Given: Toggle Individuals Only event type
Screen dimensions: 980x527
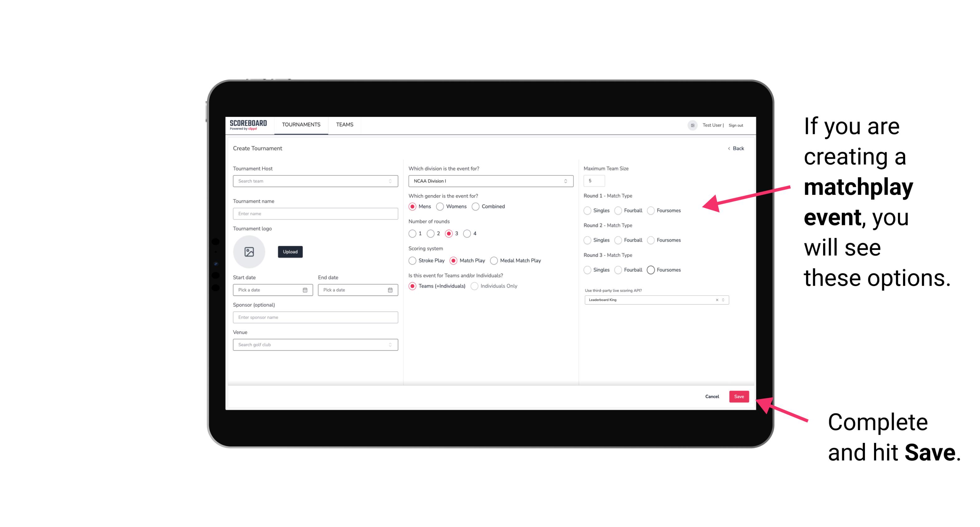Looking at the screenshot, I should (474, 286).
